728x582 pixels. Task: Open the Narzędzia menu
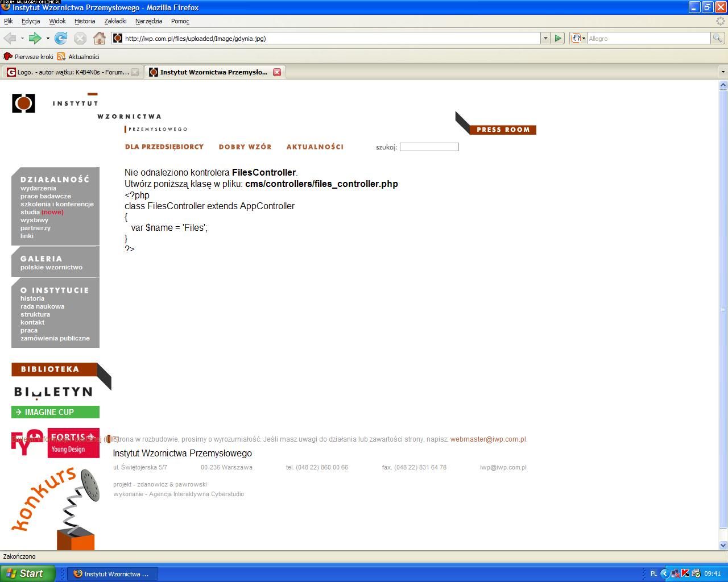[x=148, y=21]
